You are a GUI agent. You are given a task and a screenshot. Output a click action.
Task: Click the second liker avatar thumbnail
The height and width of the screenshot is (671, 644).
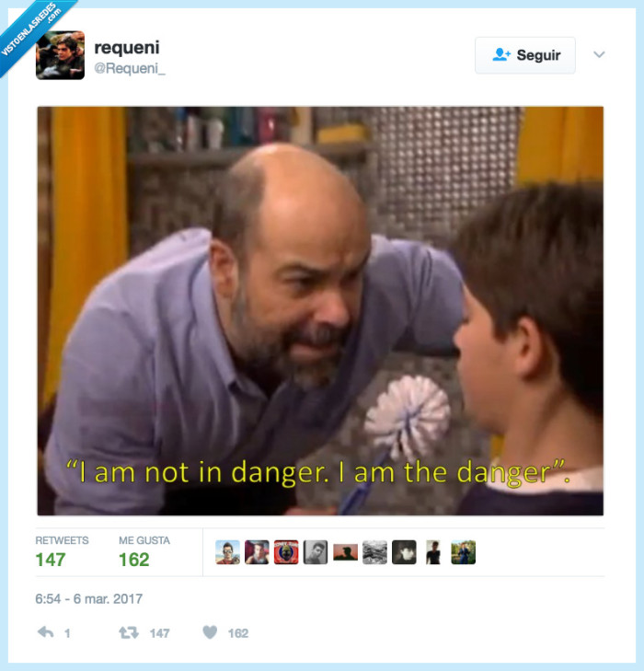coord(257,552)
